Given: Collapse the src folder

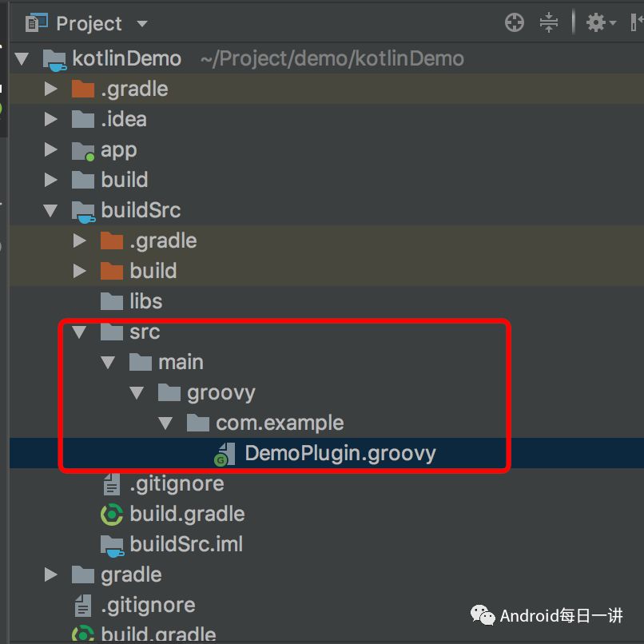Looking at the screenshot, I should [79, 332].
